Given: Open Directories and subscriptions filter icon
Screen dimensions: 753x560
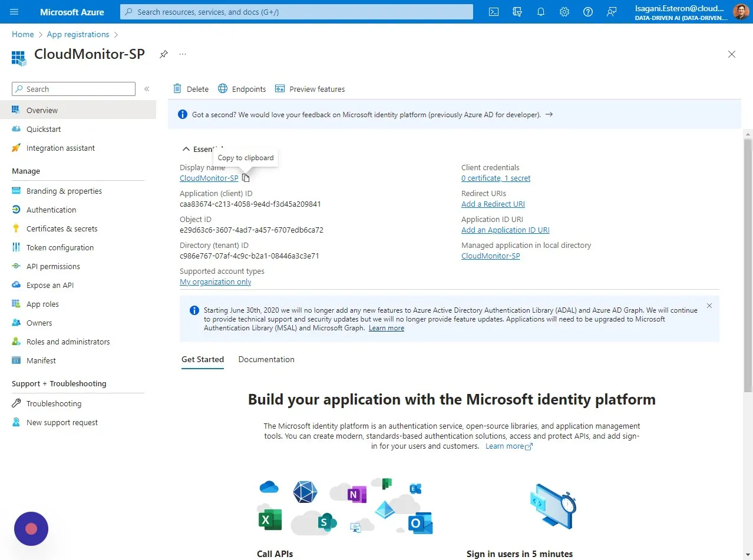Looking at the screenshot, I should pyautogui.click(x=517, y=12).
